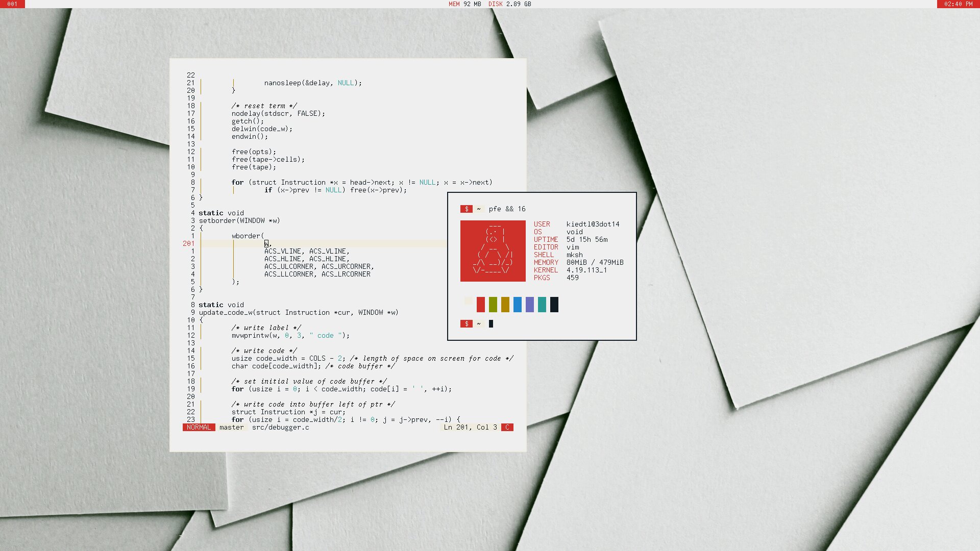Click the black color swatch in terminal
This screenshot has height=551, width=980.
tap(554, 305)
